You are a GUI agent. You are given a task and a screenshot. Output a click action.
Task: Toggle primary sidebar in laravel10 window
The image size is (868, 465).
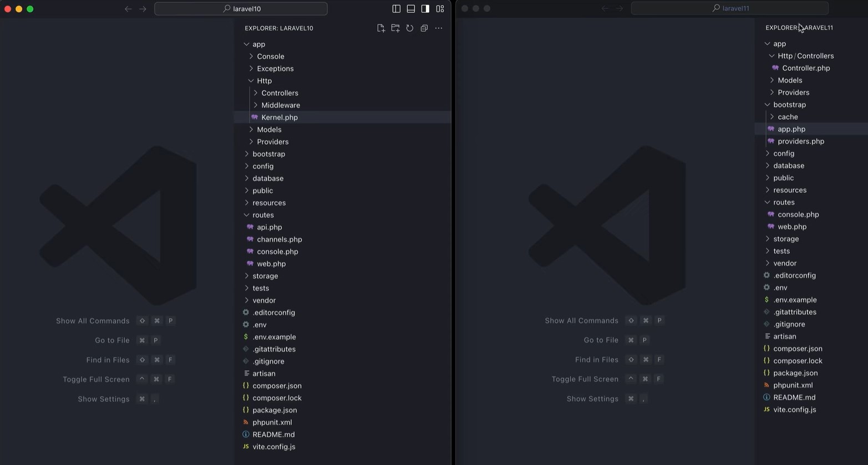pos(396,9)
